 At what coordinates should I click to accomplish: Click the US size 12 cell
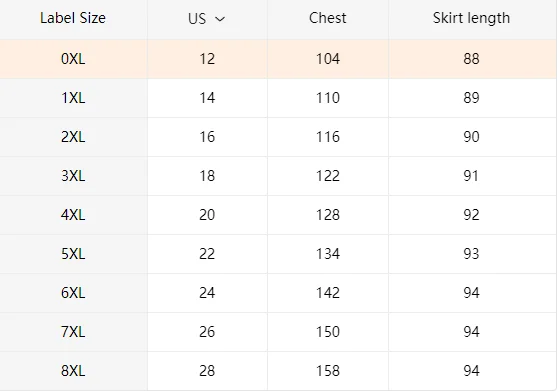pos(207,59)
